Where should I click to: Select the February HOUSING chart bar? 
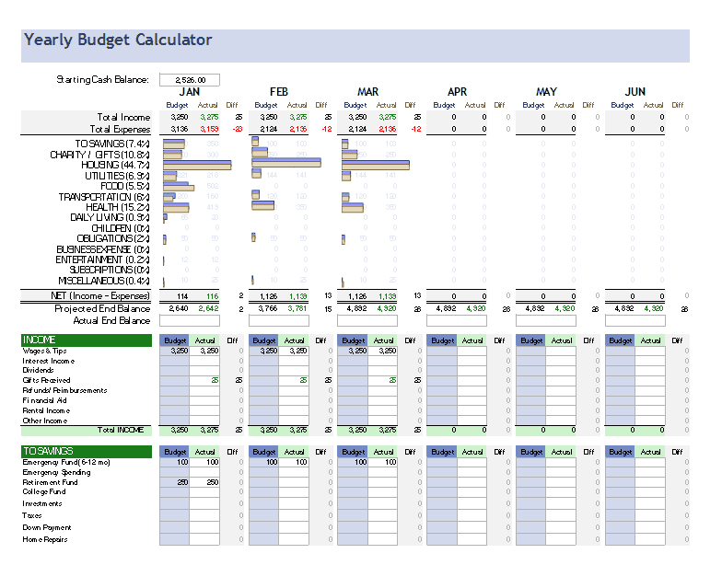coord(286,165)
